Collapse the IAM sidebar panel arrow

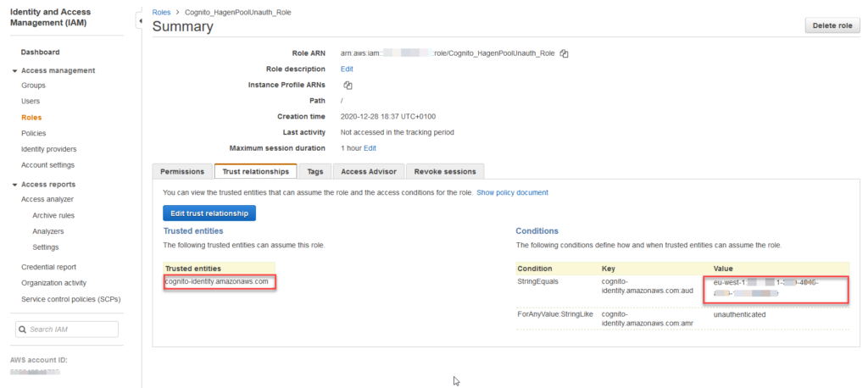point(139,19)
